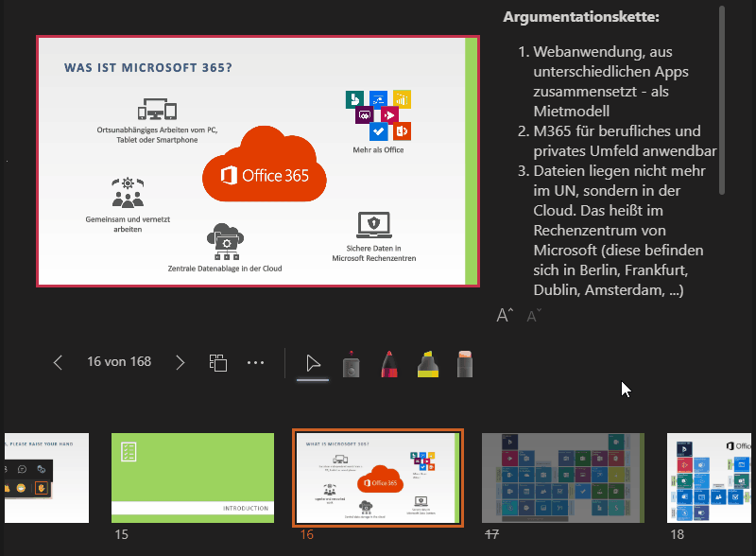756x556 pixels.
Task: Click the slide title 'WAS IST MICROSOFT 365?'
Action: (x=148, y=67)
